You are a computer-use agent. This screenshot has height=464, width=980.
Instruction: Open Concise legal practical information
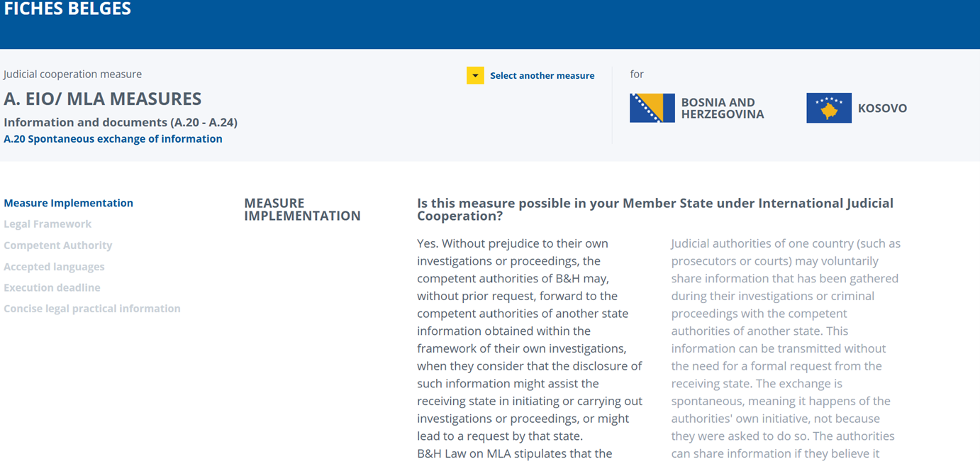click(91, 308)
